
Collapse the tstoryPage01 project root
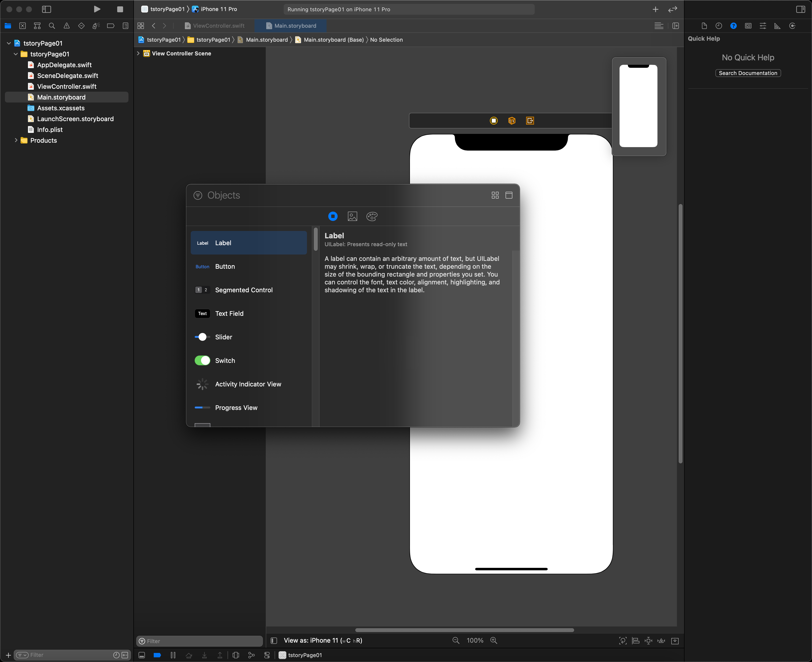point(9,43)
